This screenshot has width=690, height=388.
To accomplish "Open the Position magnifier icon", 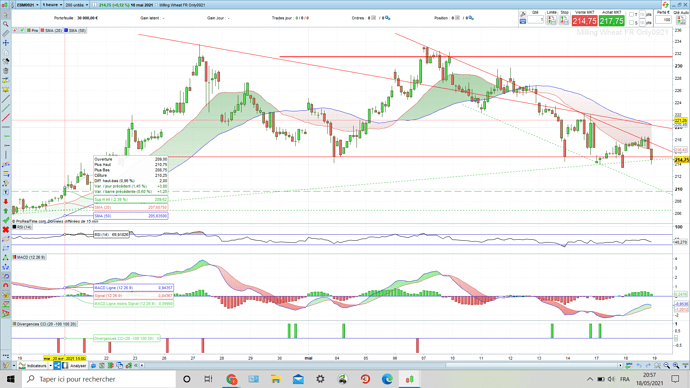I will 470,18.
